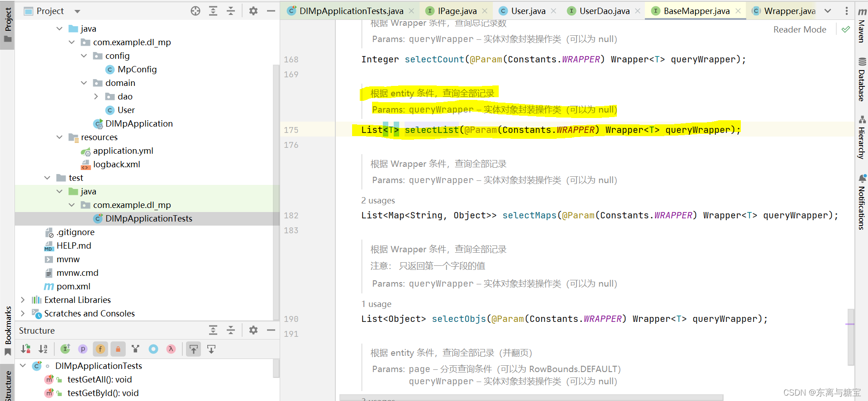
Task: Open Project panel settings gear
Action: pyautogui.click(x=253, y=11)
